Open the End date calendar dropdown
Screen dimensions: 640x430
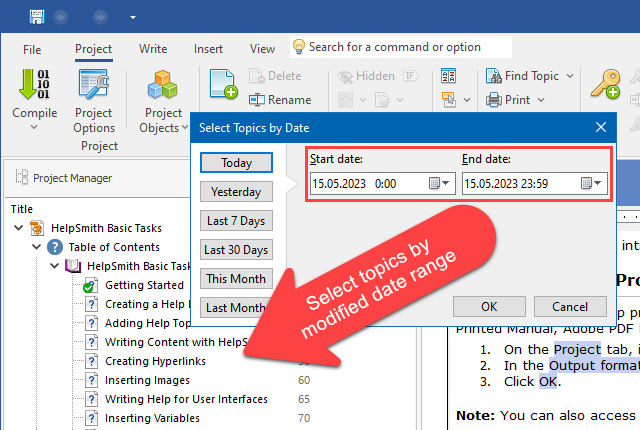click(592, 183)
